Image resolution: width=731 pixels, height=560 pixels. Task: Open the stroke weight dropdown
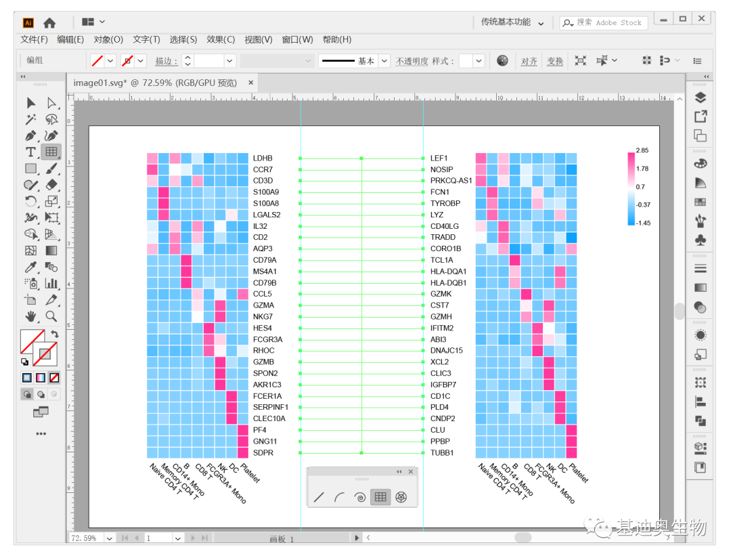(229, 61)
